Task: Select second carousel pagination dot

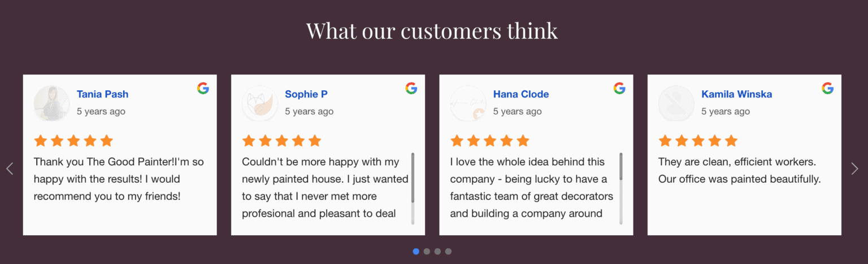Action: point(427,252)
